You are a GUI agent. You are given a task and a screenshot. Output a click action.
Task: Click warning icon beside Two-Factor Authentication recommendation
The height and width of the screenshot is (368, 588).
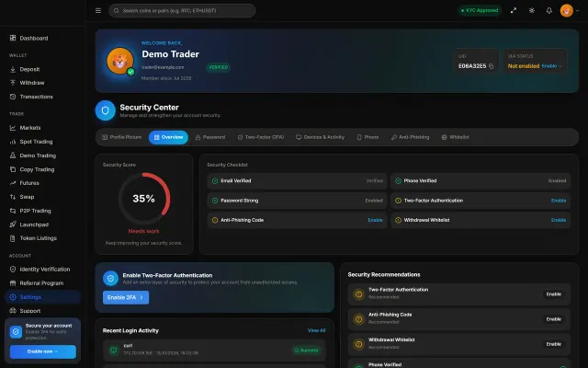[x=359, y=294]
